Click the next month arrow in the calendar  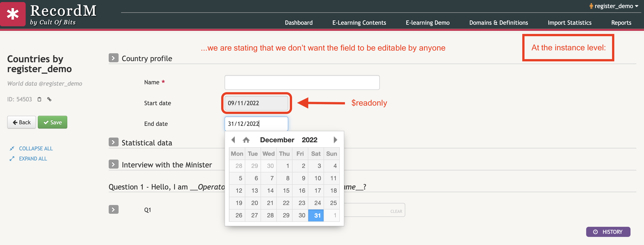click(335, 140)
